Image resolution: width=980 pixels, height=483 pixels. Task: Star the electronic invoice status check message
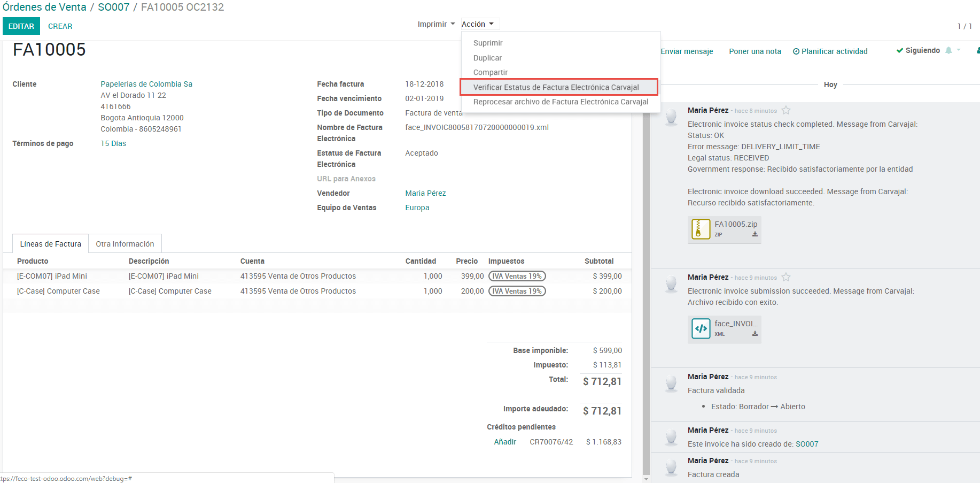(x=785, y=111)
